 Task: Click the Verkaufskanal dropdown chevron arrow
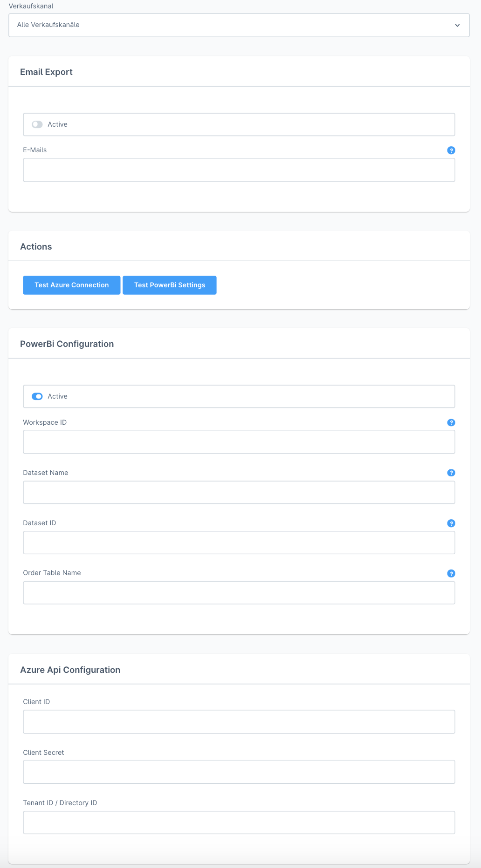coord(457,26)
